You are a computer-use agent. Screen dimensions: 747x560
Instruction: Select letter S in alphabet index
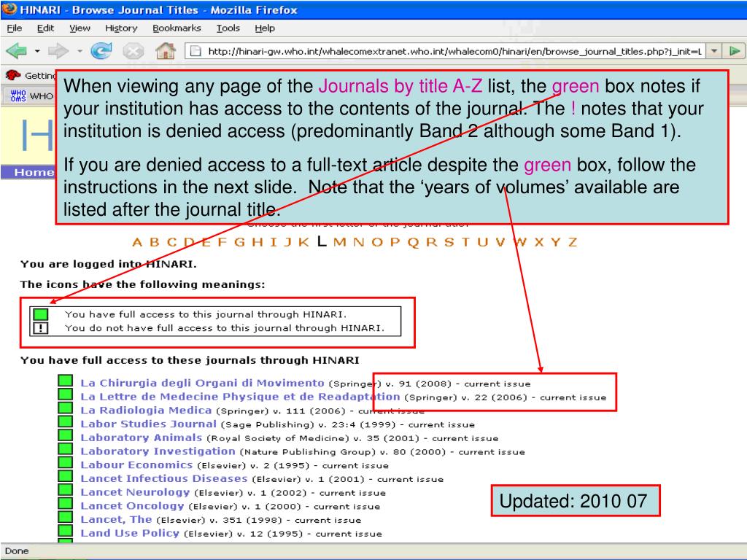pyautogui.click(x=449, y=242)
